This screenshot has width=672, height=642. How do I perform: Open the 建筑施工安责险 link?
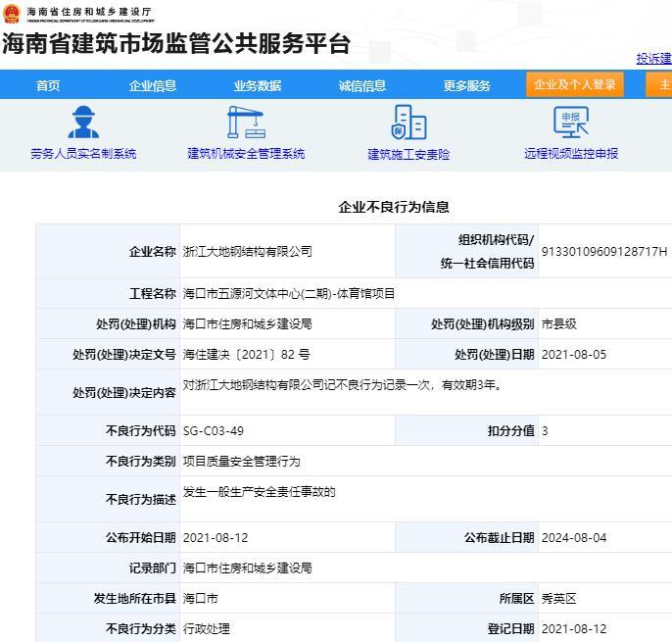408,154
